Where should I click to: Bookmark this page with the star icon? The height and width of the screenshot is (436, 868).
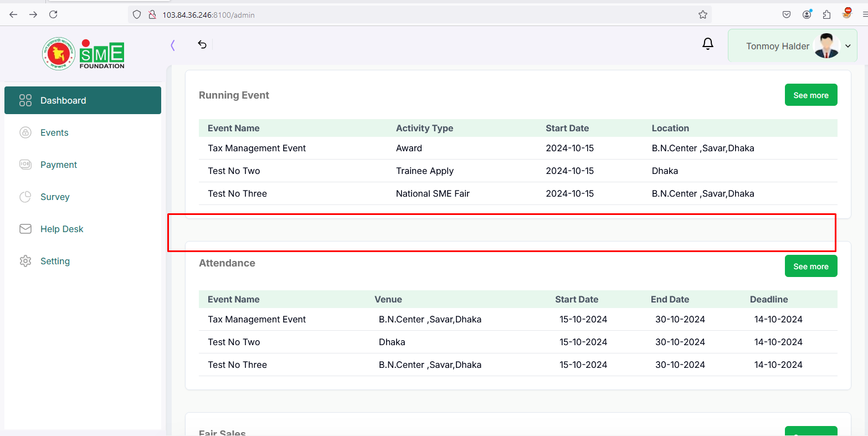(703, 15)
